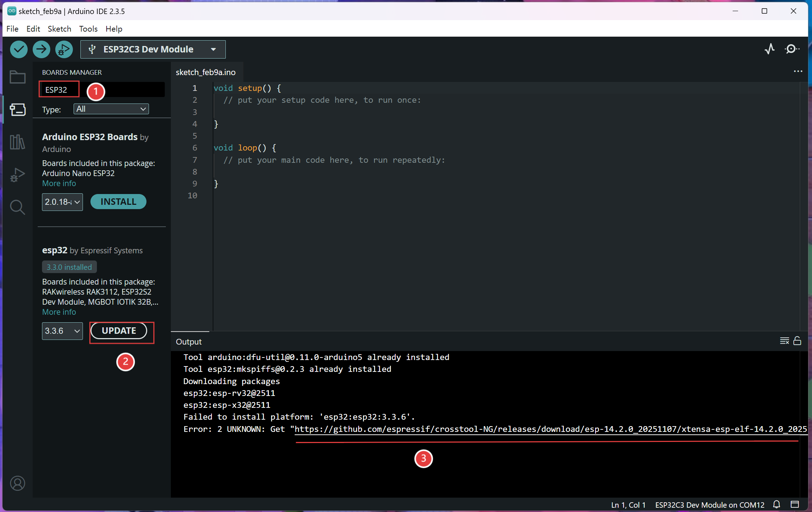The width and height of the screenshot is (812, 512).
Task: Open the Tools menu
Action: [x=88, y=29]
